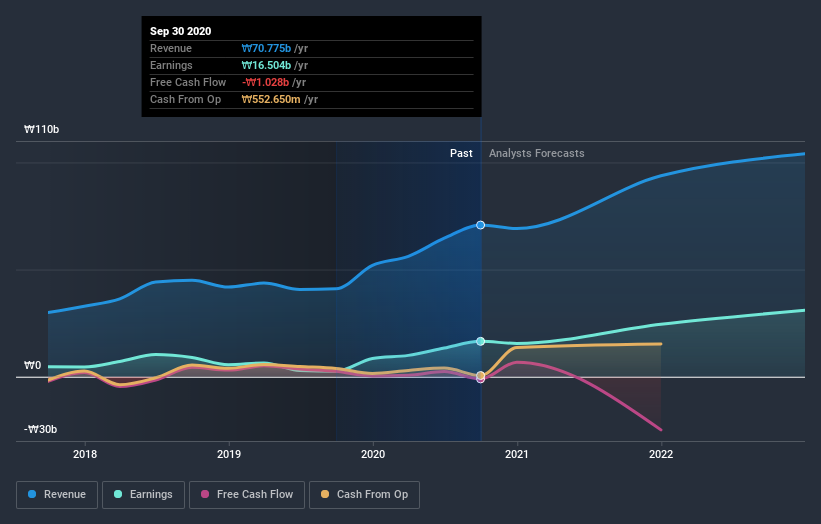
Task: Select the 2022 label on the x-axis
Action: coord(661,454)
